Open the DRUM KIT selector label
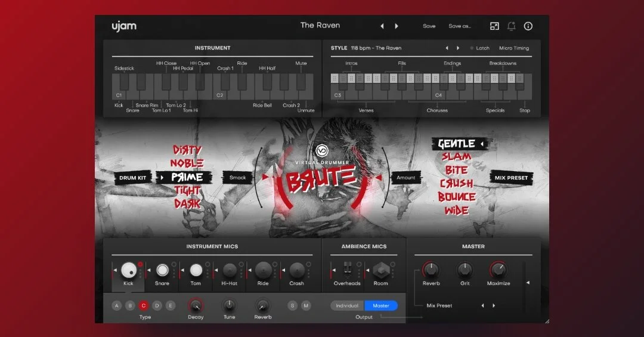The height and width of the screenshot is (337, 644). tap(132, 178)
